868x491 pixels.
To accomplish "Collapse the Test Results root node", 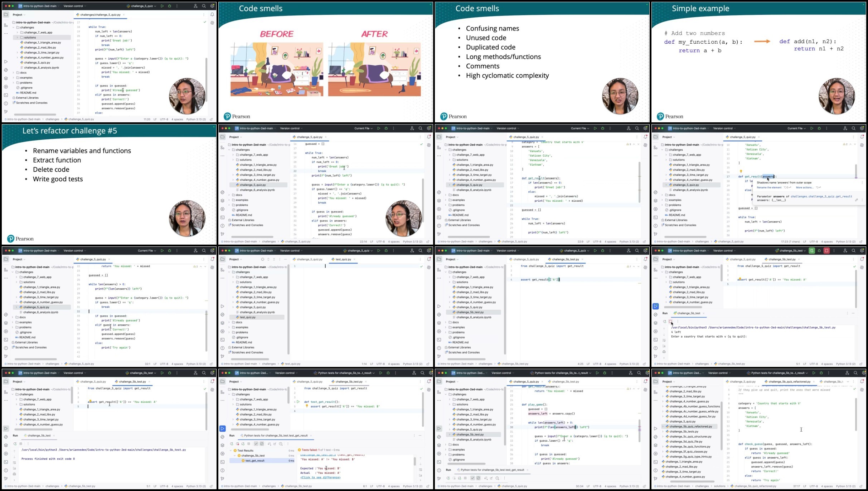I will (x=231, y=451).
